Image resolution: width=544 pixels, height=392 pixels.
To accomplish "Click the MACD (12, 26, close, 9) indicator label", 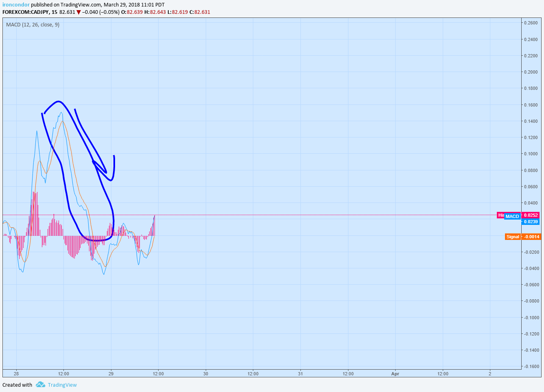I will [x=33, y=25].
